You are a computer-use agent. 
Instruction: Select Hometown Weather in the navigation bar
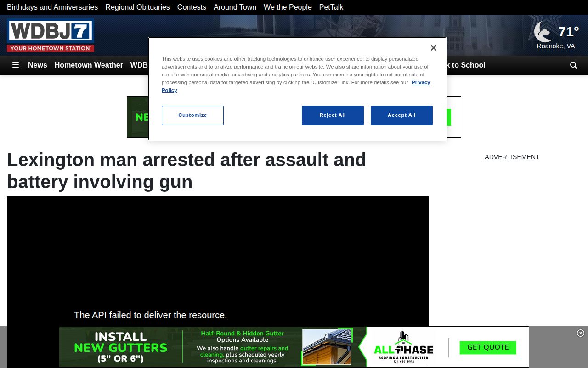click(x=89, y=65)
